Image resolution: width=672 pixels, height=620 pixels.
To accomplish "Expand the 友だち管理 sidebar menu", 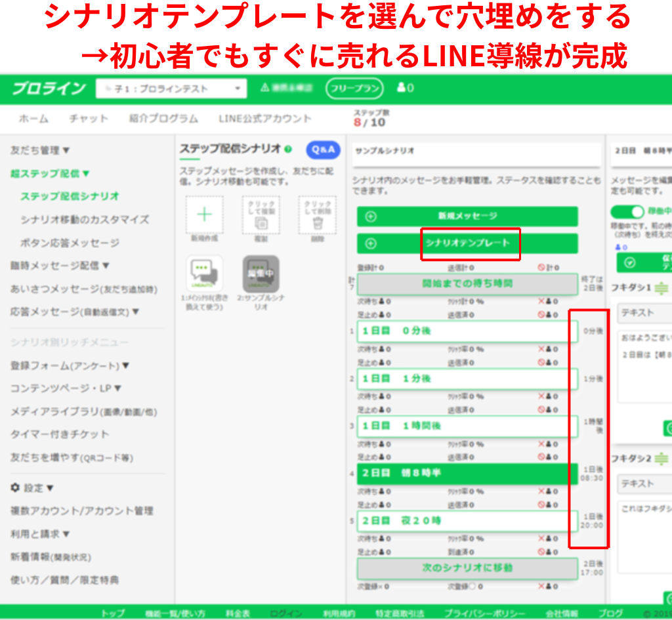I will pyautogui.click(x=40, y=150).
